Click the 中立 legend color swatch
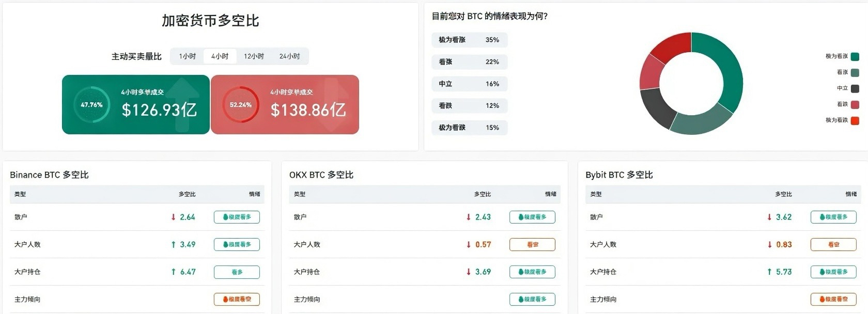The width and height of the screenshot is (868, 314). 855,88
